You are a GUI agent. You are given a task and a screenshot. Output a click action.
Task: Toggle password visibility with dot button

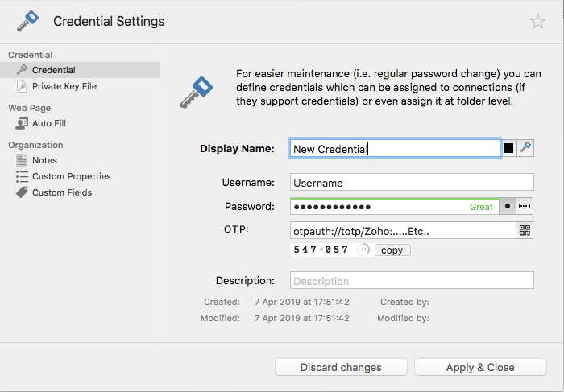(x=508, y=206)
